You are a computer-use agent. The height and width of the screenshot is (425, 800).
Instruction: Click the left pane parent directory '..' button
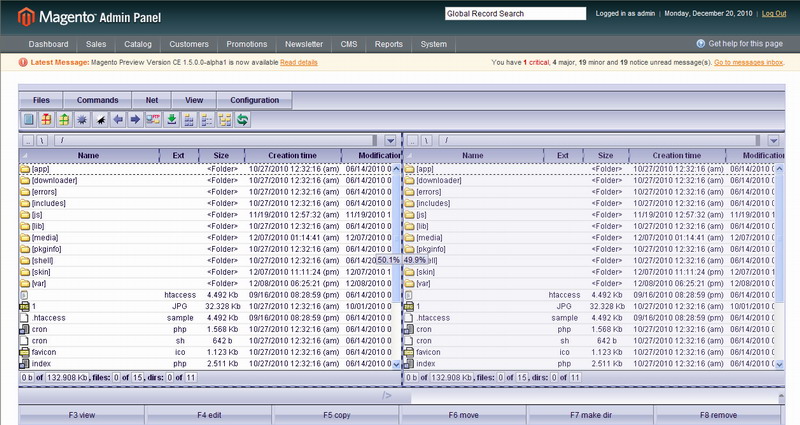coord(28,140)
